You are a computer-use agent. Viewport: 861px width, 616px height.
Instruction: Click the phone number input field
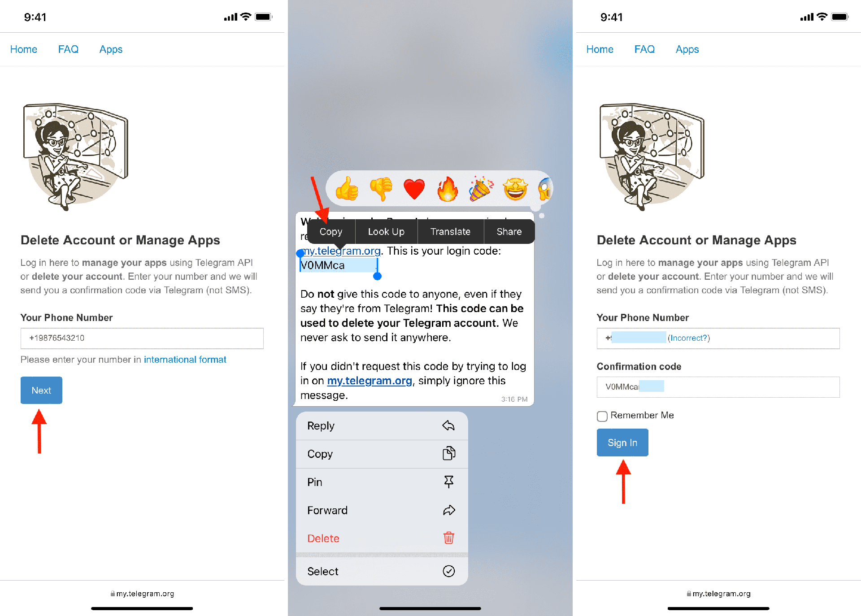click(x=143, y=338)
